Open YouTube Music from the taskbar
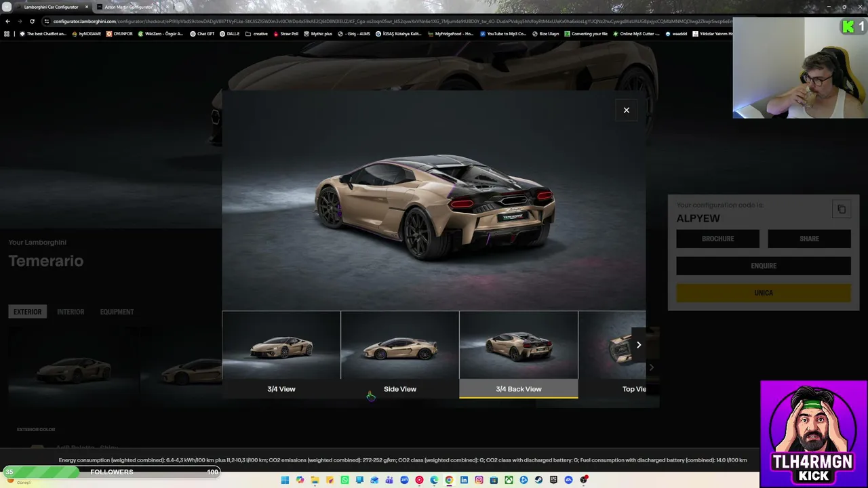This screenshot has width=868, height=488. [x=419, y=480]
